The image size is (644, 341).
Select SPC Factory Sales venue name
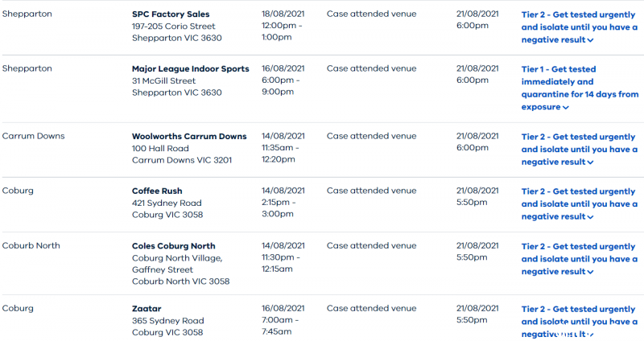(171, 14)
